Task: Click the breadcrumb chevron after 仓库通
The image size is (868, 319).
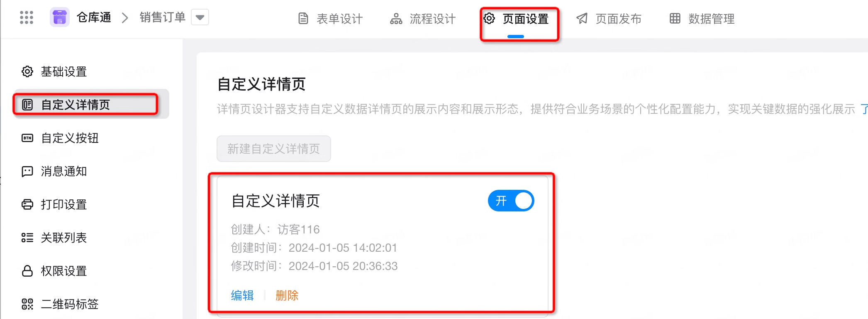Action: click(125, 18)
